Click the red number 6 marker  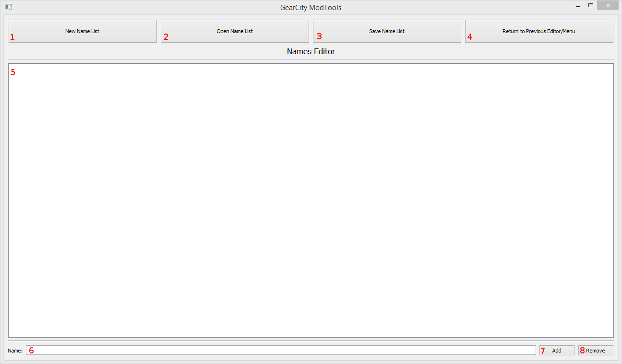pos(32,350)
